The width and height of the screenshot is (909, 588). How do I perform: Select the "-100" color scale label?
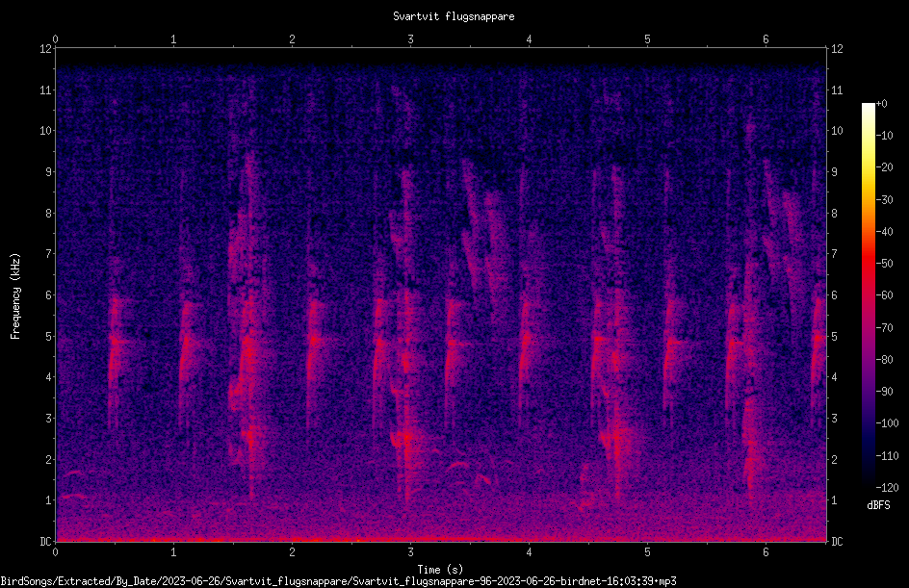pos(888,423)
